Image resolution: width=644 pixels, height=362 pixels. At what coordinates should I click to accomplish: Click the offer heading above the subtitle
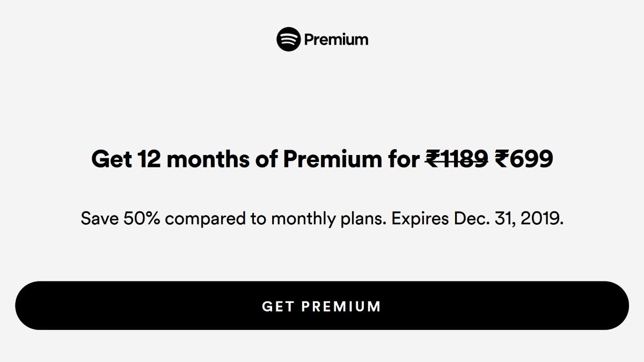point(322,159)
